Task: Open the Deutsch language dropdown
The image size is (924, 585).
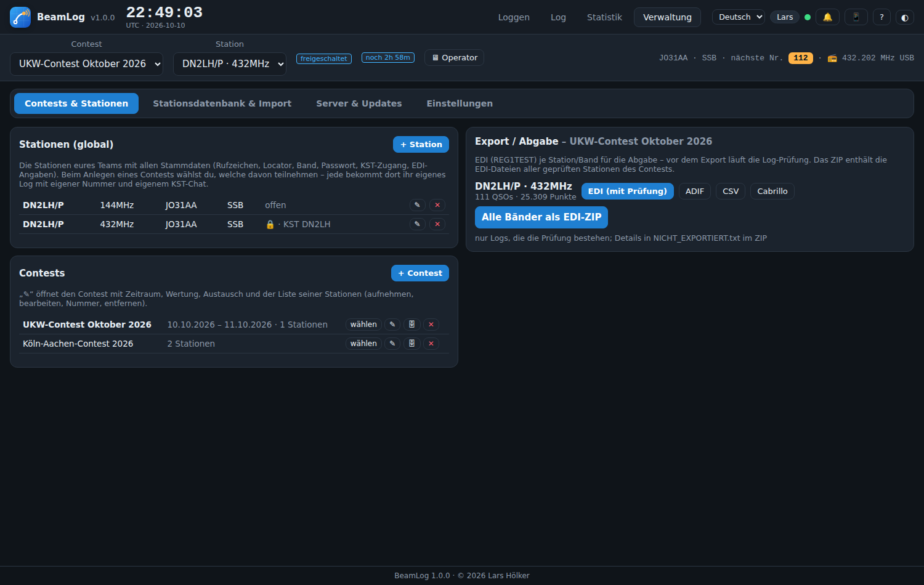Action: (x=739, y=17)
